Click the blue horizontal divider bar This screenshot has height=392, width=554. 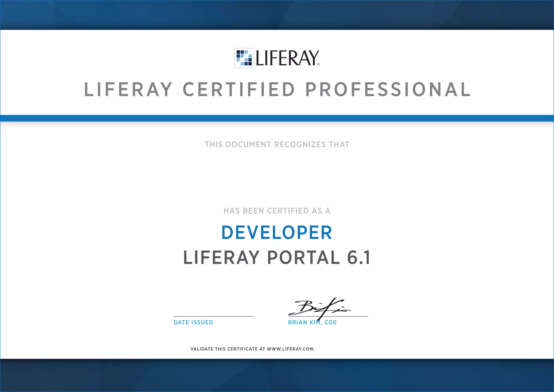coord(277,118)
